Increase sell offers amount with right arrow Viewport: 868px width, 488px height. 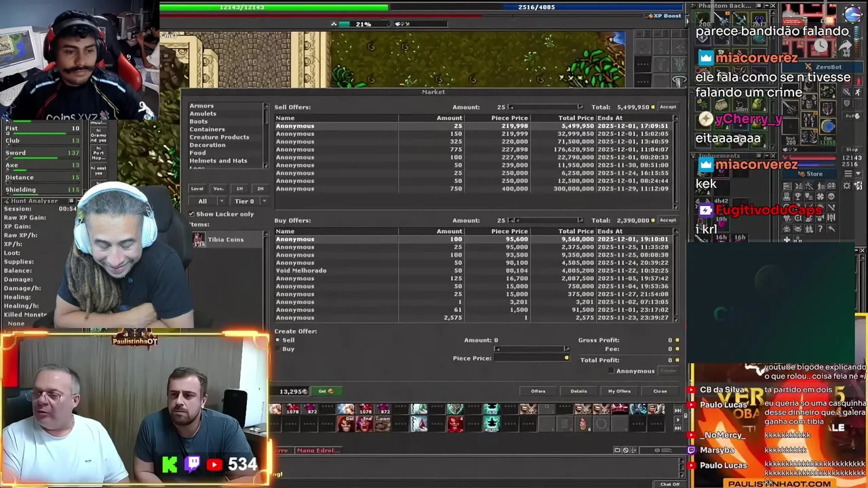point(580,107)
